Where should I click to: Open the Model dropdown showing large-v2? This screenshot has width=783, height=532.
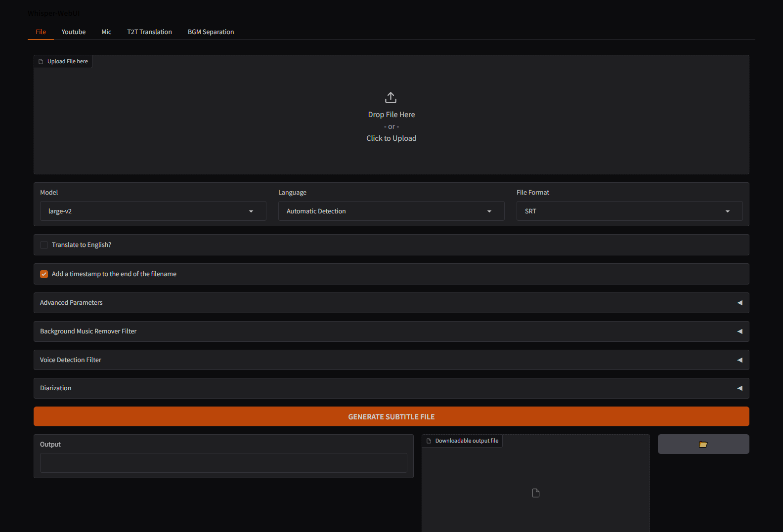153,211
